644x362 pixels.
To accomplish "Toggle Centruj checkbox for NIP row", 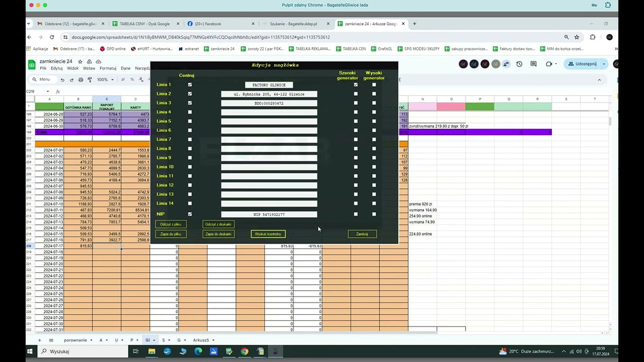I will click(x=190, y=214).
